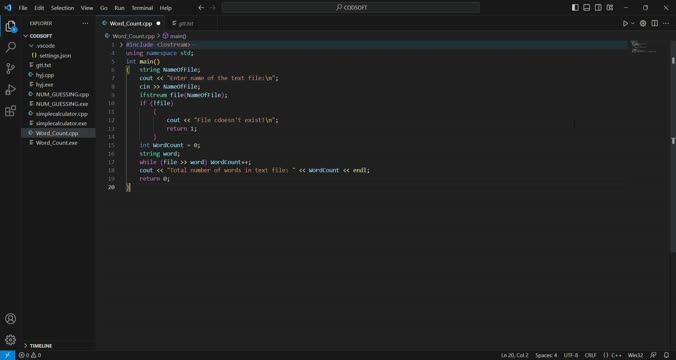The height and width of the screenshot is (360, 676).
Task: Click the CRLF end-of-line indicator
Action: point(591,355)
